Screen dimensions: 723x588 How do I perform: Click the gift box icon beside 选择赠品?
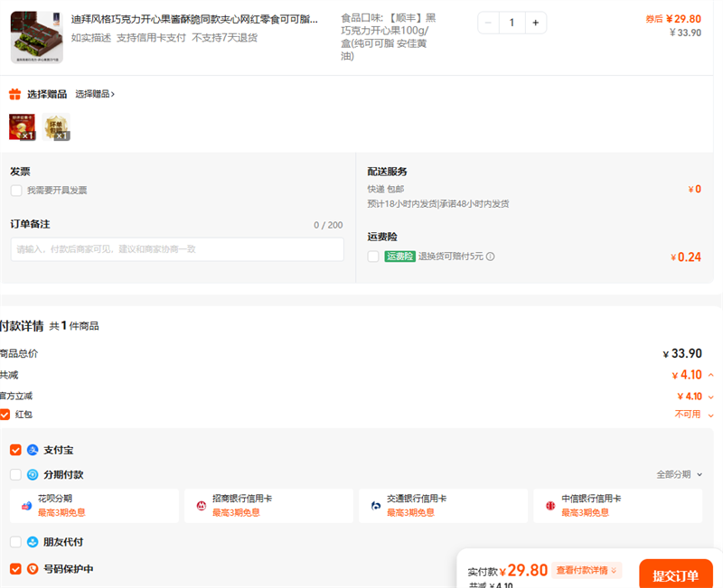tap(14, 94)
